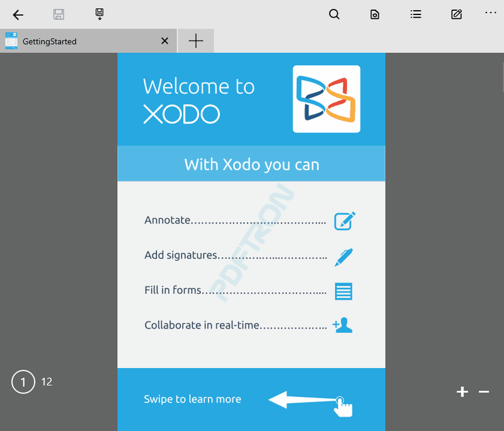Click the current page number 1 indicator
This screenshot has width=504, height=431.
[23, 382]
